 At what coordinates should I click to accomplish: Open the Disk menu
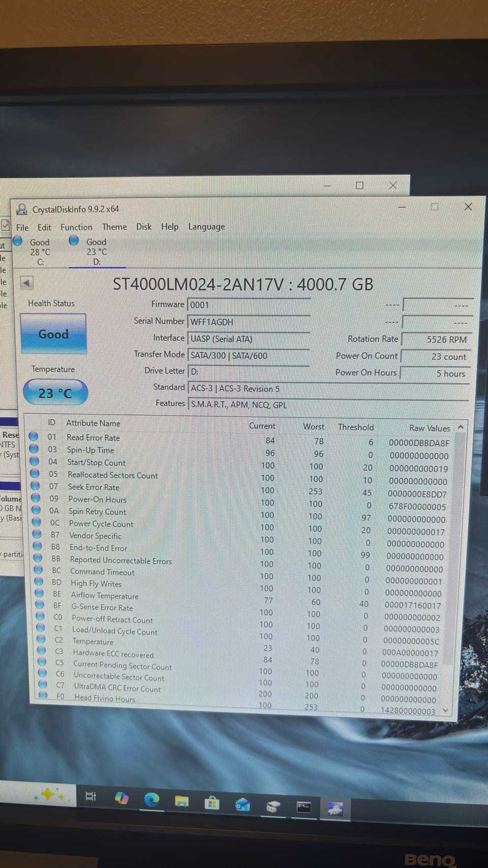click(x=144, y=227)
